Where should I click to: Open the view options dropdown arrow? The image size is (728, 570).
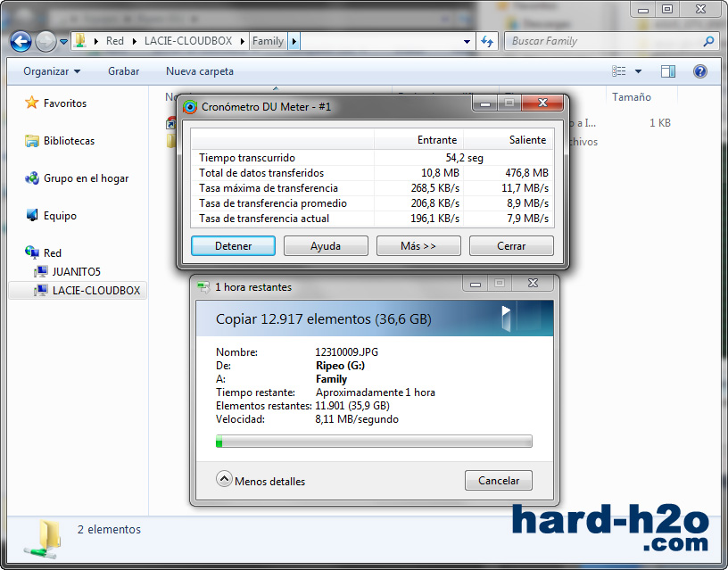pyautogui.click(x=638, y=71)
